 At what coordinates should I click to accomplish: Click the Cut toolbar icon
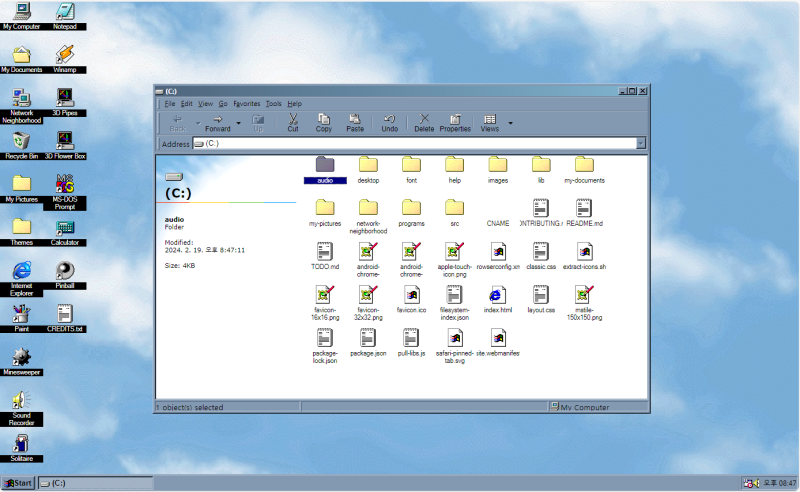coord(293,123)
